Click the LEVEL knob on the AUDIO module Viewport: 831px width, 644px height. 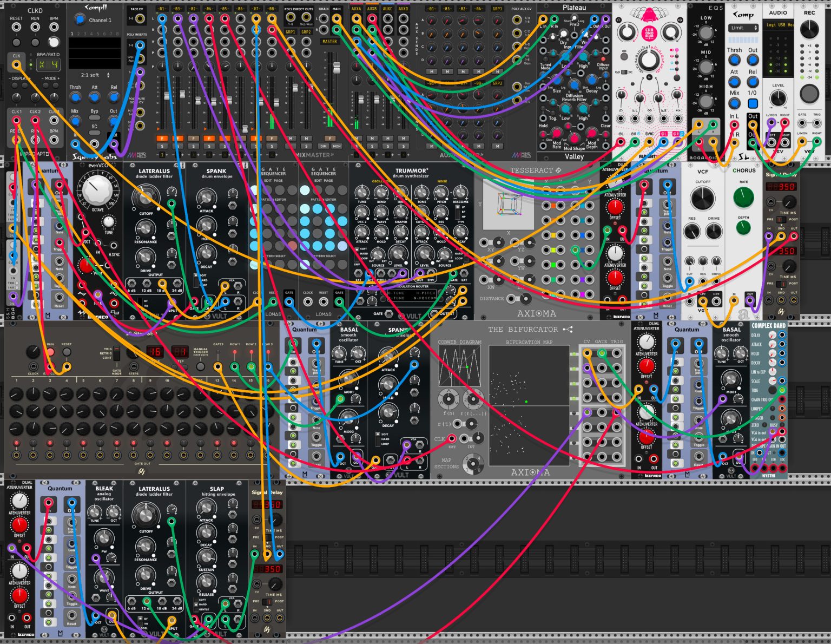[778, 99]
